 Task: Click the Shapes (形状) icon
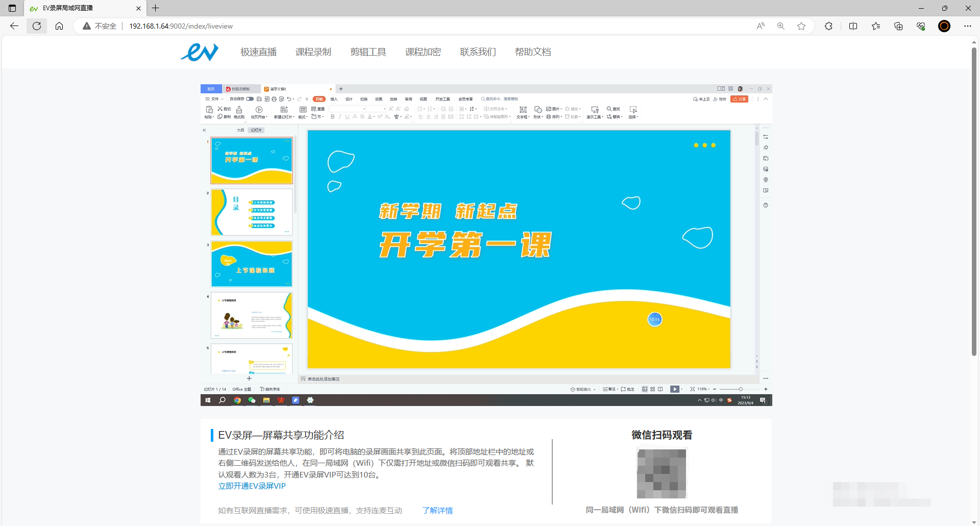[x=538, y=110]
